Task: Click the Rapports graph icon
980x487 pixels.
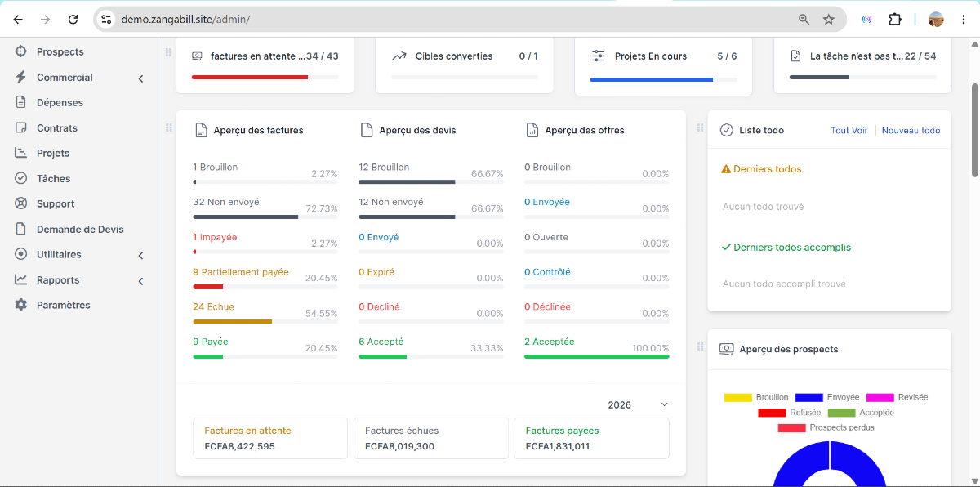Action: (x=21, y=279)
